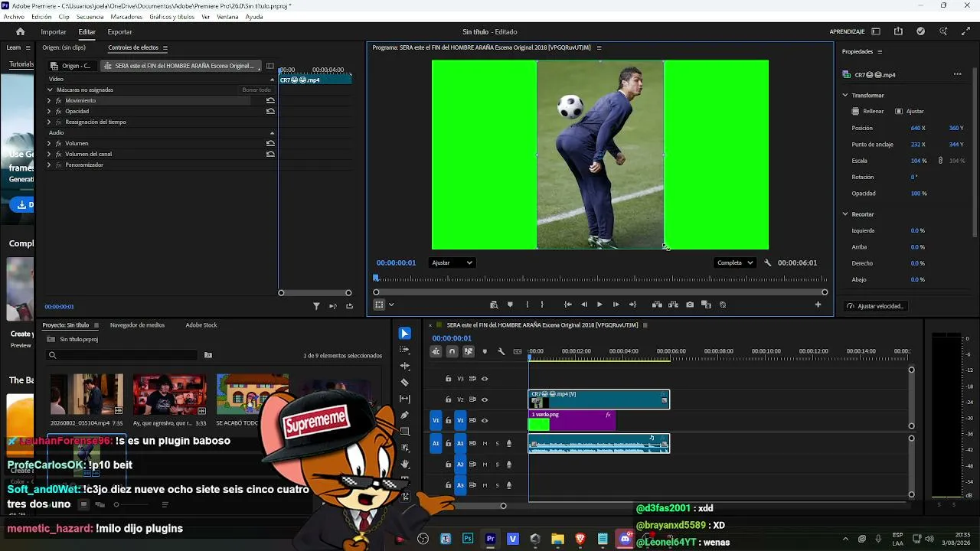Add marker in Program Monitor
980x551 pixels.
510,305
